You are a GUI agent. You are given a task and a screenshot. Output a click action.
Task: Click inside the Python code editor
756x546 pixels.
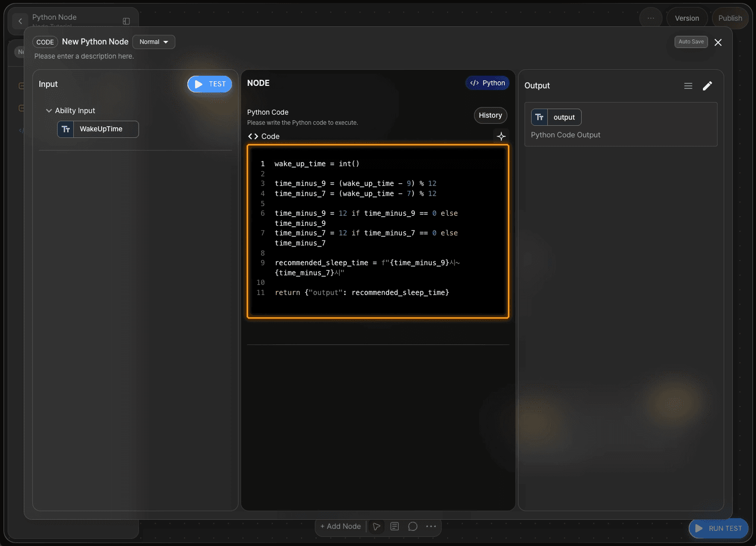(x=378, y=232)
